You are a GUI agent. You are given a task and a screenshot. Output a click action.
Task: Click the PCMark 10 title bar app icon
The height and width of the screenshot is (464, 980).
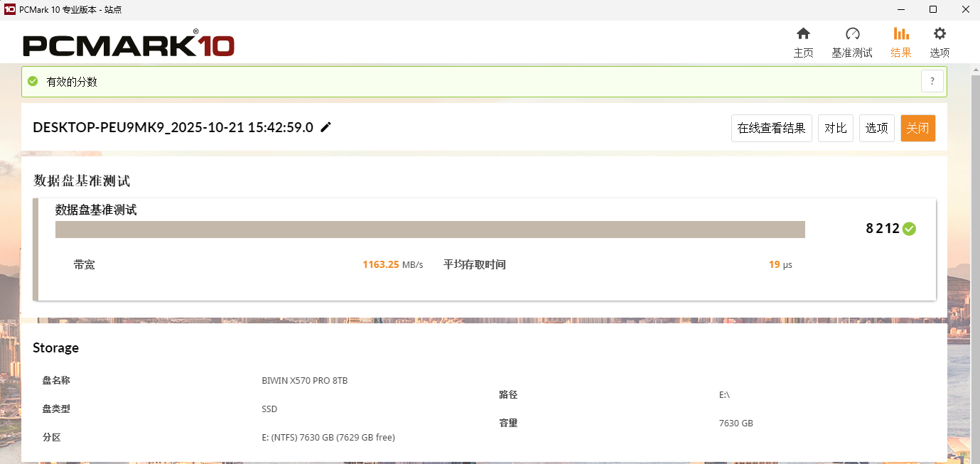click(9, 9)
